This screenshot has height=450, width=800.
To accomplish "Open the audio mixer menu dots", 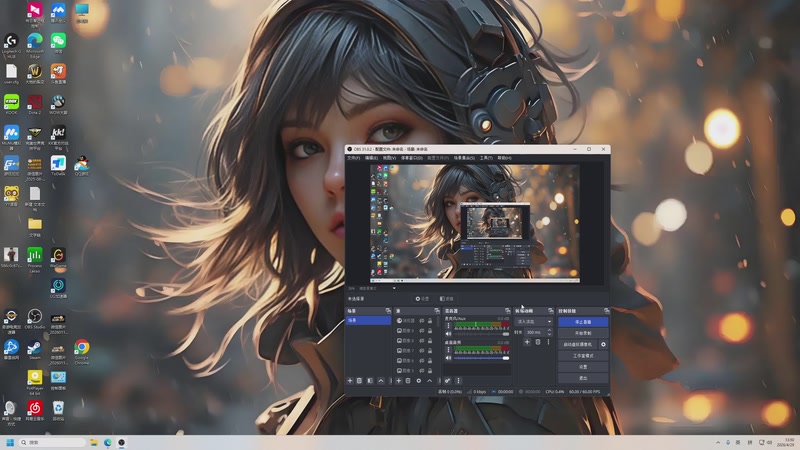I will click(x=458, y=381).
